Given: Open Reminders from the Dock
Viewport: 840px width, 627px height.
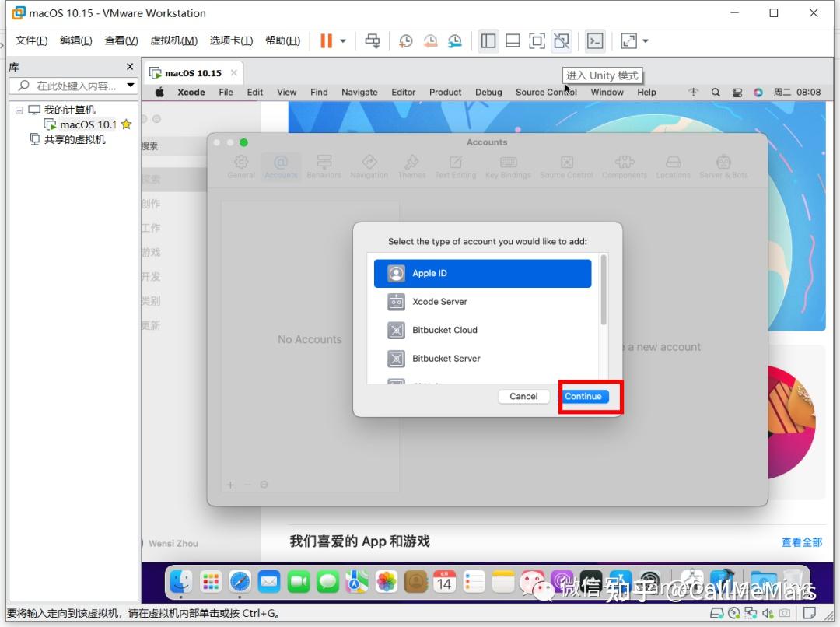Looking at the screenshot, I should tap(474, 581).
